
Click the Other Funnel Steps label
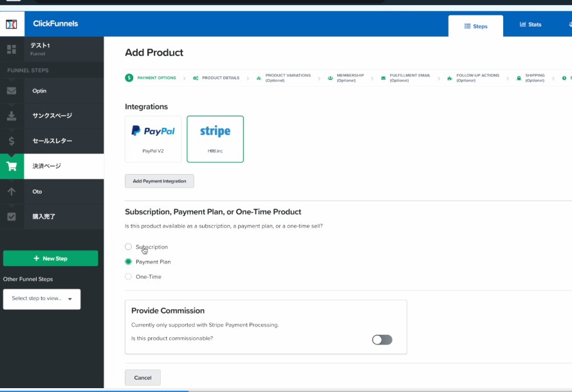tap(28, 279)
